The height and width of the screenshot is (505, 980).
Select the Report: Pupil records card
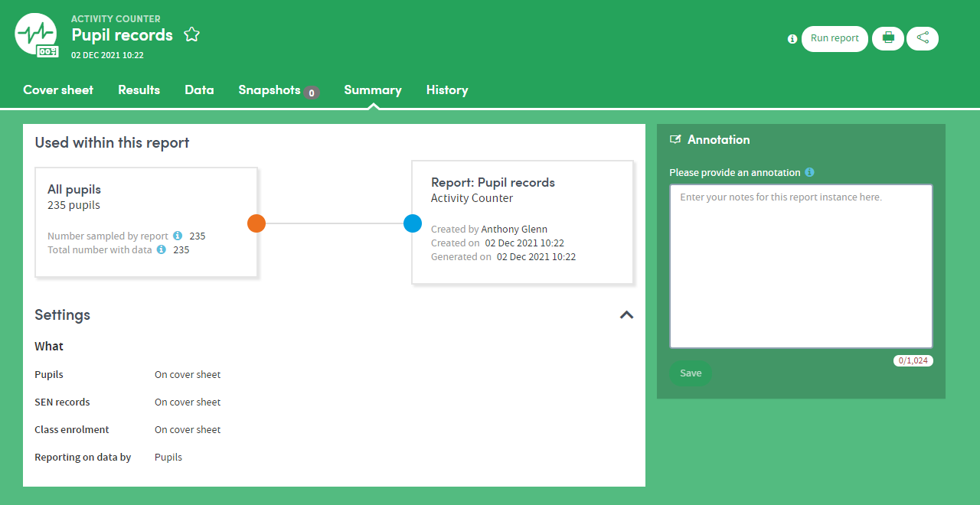point(523,222)
